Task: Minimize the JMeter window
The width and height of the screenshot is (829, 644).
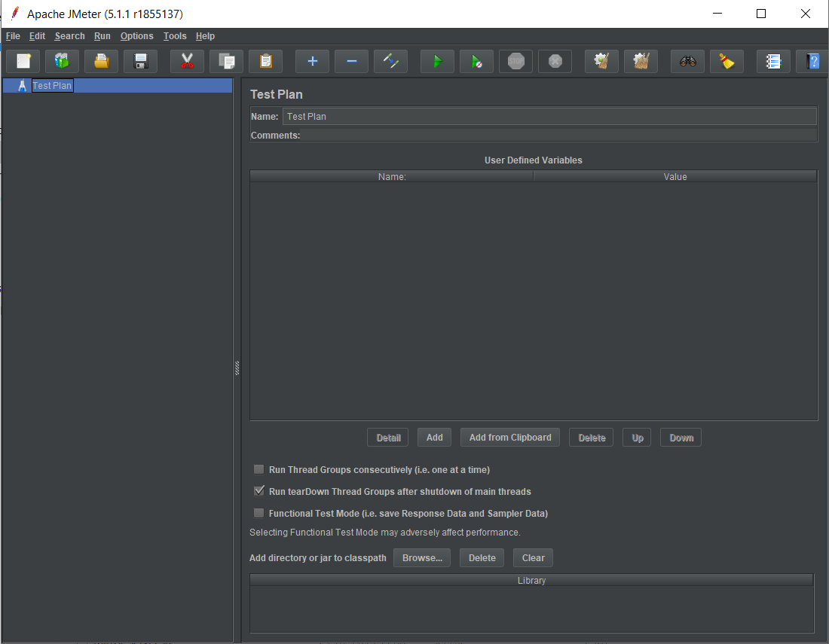Action: tap(717, 14)
